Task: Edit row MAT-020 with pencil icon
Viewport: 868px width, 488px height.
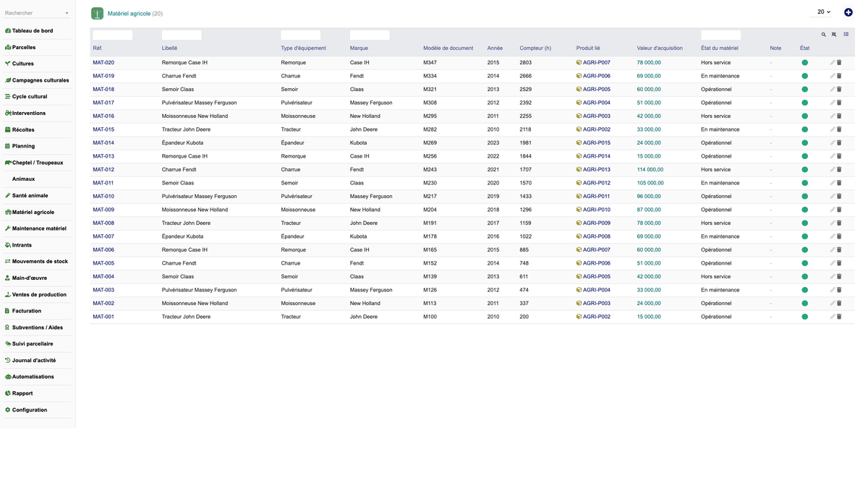Action: [x=833, y=63]
